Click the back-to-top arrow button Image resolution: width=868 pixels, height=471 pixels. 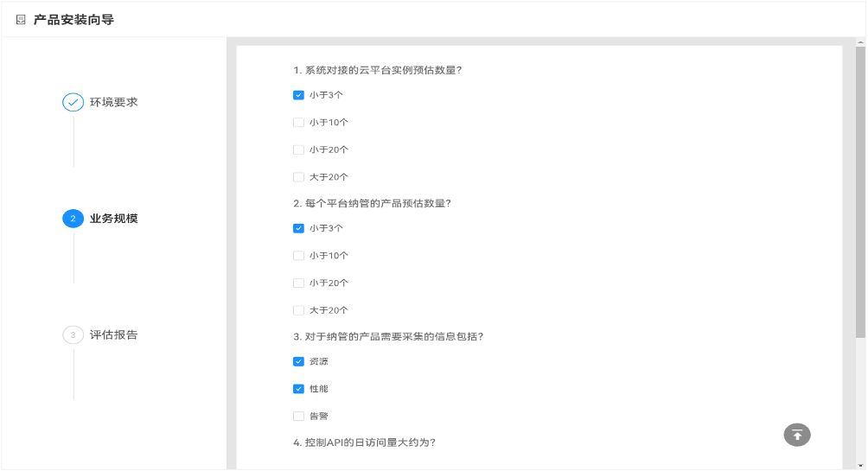[796, 435]
